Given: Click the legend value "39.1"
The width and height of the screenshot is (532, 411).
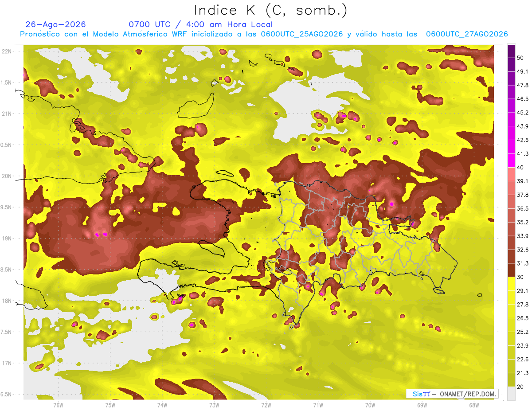Looking at the screenshot, I should point(523,181).
